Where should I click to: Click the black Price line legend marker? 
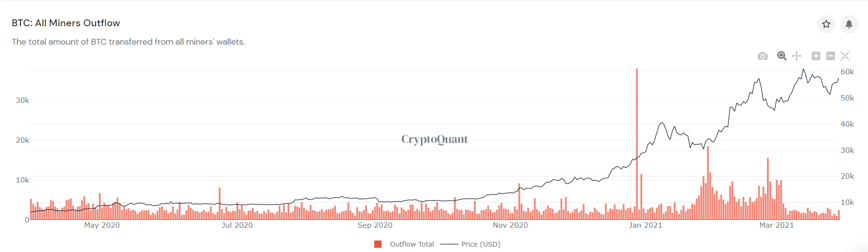click(x=449, y=244)
